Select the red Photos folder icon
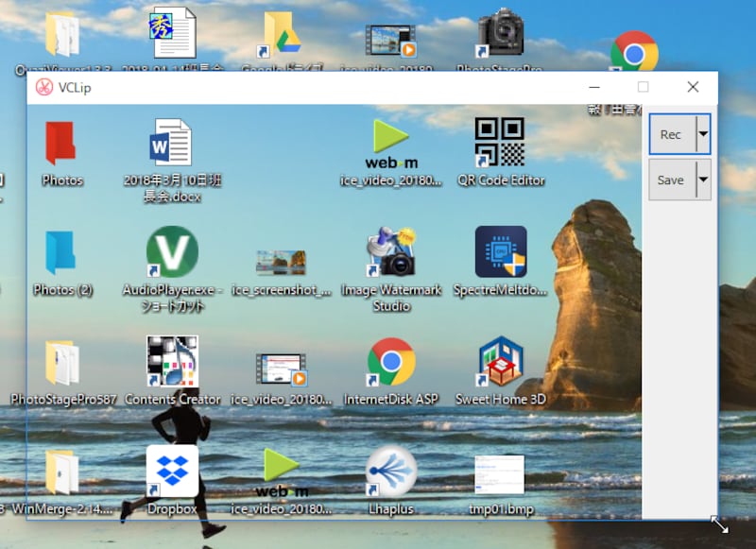 pyautogui.click(x=60, y=143)
